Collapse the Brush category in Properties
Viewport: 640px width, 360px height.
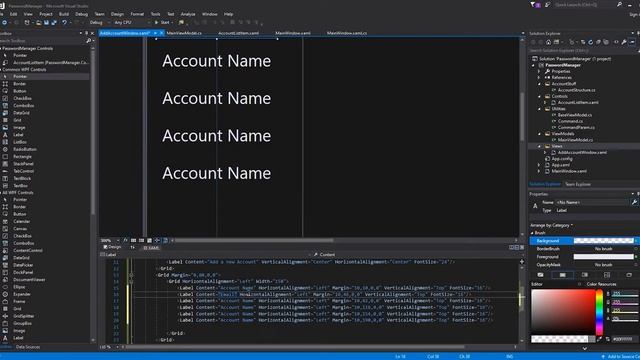(x=532, y=233)
